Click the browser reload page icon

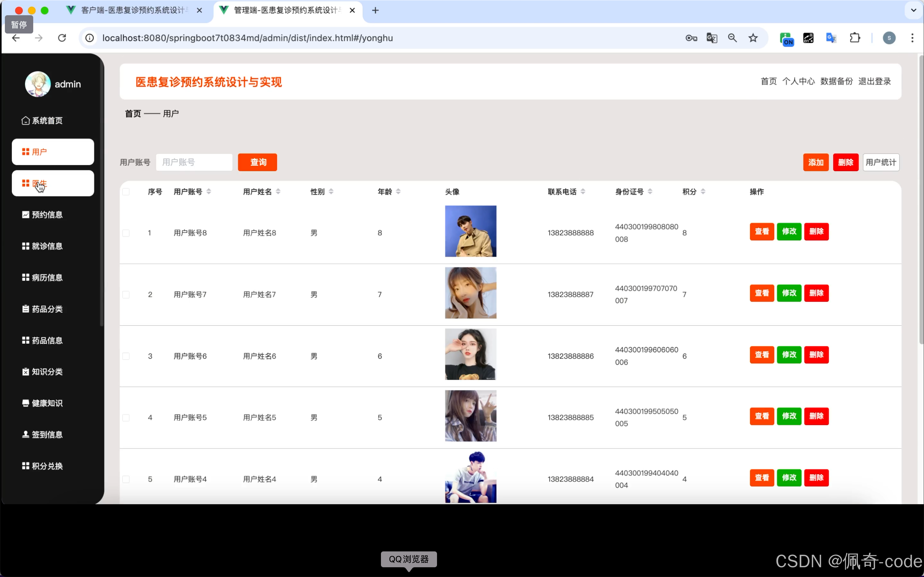[62, 38]
